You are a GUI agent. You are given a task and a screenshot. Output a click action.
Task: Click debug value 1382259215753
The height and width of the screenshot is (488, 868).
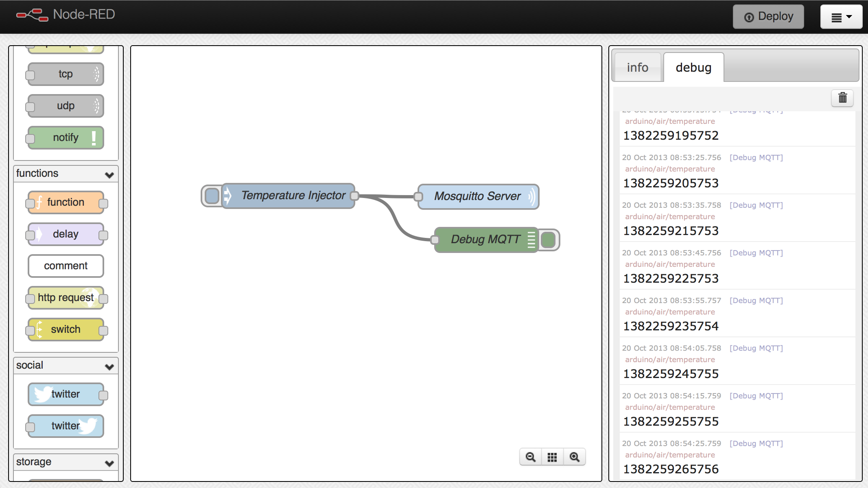tap(671, 231)
